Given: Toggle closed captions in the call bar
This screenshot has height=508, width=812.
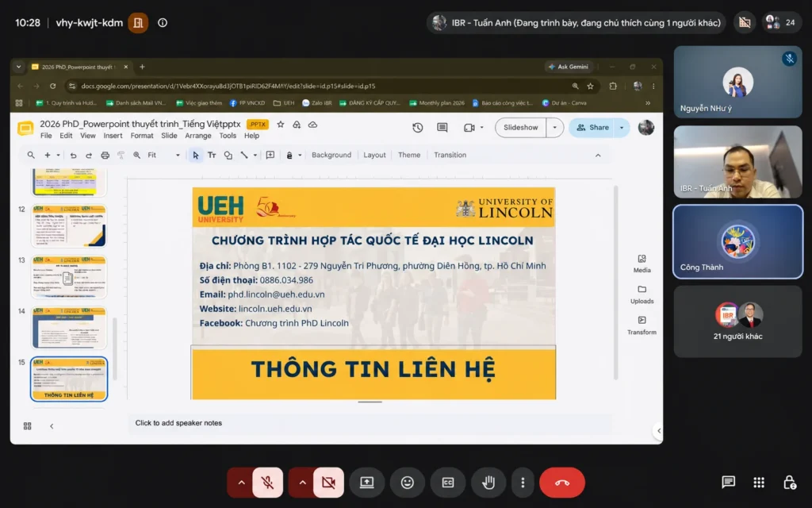Looking at the screenshot, I should [448, 483].
